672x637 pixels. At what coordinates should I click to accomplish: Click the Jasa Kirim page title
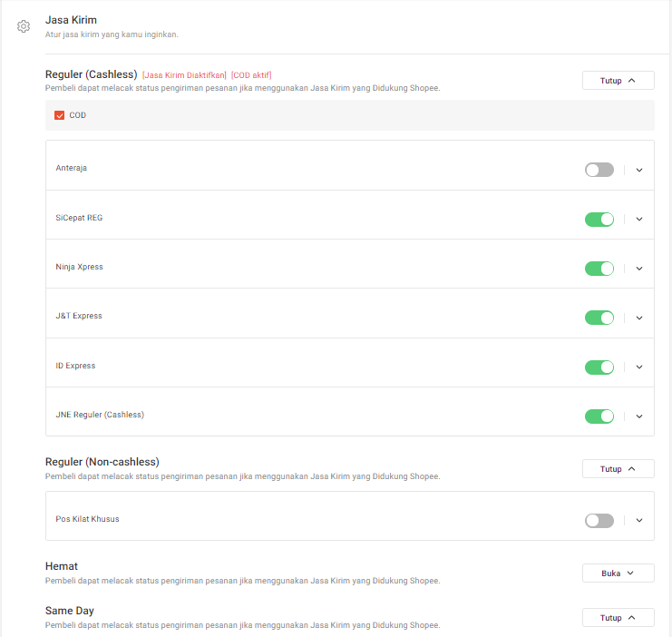tap(71, 20)
